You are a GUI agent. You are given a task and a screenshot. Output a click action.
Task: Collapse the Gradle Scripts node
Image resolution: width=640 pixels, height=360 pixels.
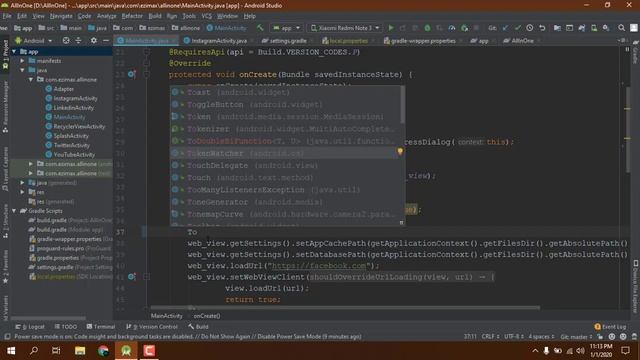coord(14,211)
